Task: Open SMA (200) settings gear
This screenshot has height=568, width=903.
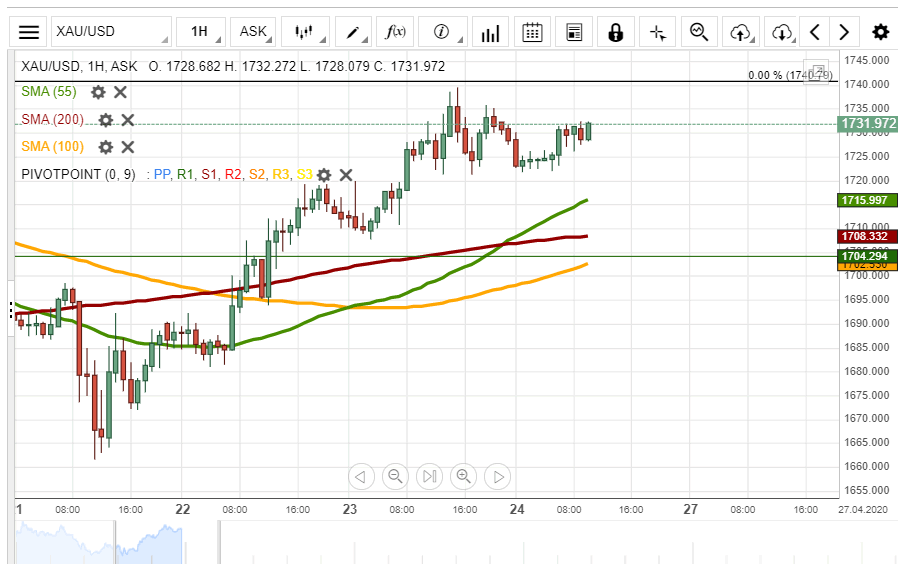Action: (x=106, y=120)
